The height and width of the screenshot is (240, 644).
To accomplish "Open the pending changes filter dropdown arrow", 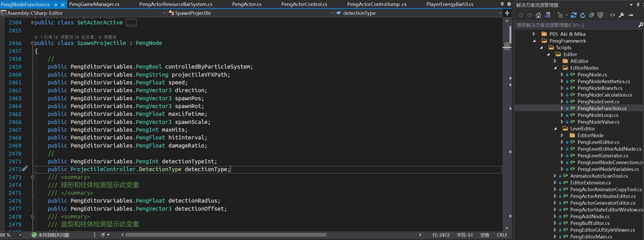I will pyautogui.click(x=567, y=15).
